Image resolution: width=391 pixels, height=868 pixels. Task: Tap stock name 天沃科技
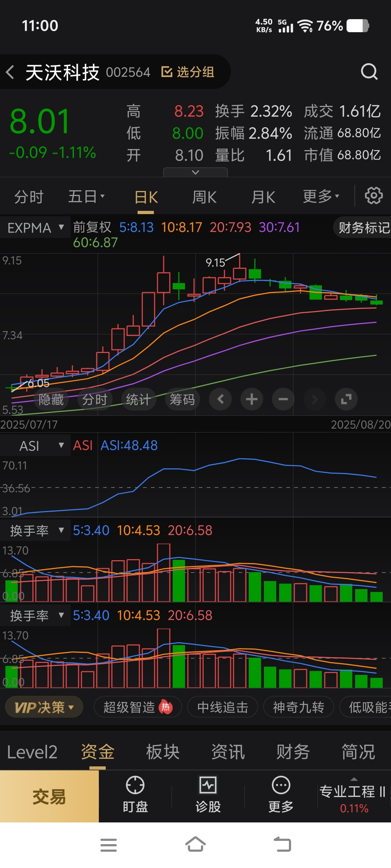[62, 72]
